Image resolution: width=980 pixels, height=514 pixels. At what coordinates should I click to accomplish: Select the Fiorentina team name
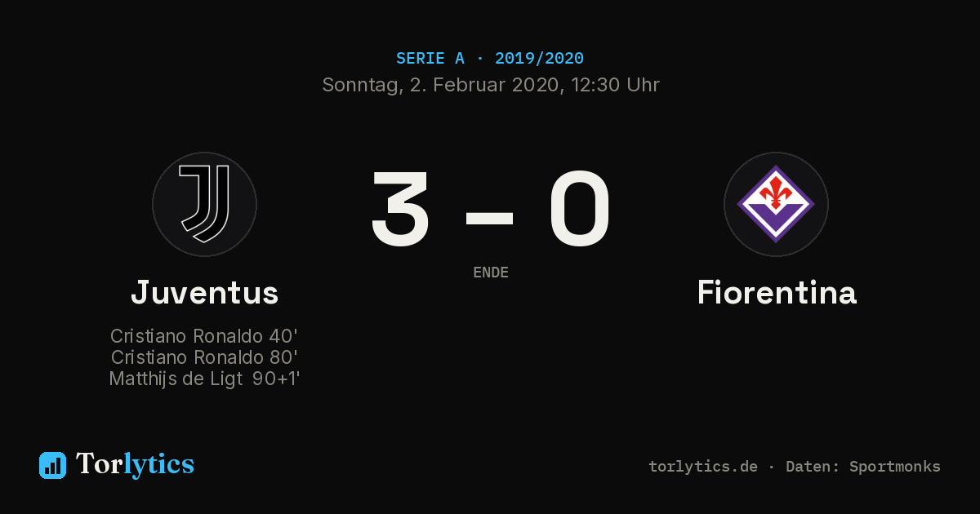(x=777, y=292)
